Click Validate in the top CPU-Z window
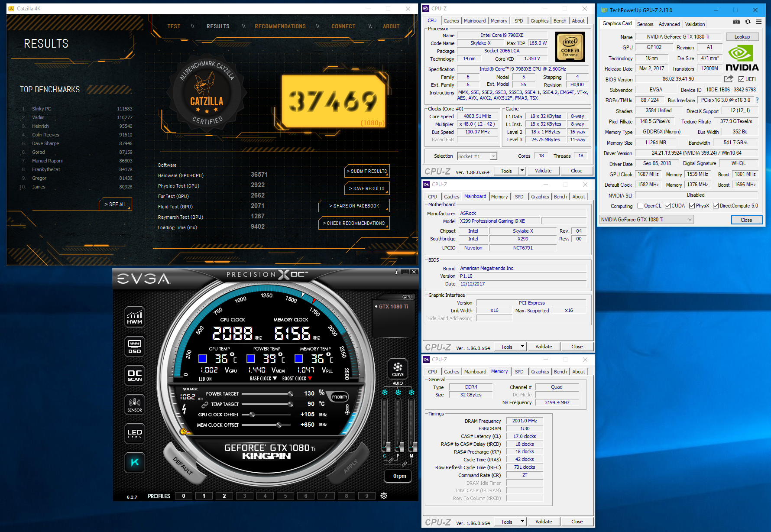 point(543,171)
